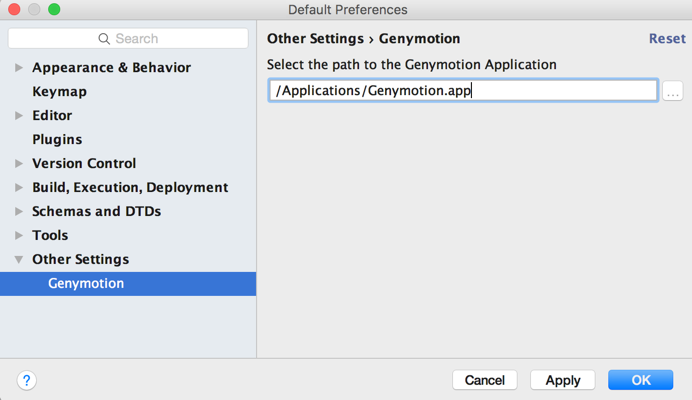The image size is (692, 400).
Task: Expand the Editor settings arrow
Action: [x=19, y=116]
